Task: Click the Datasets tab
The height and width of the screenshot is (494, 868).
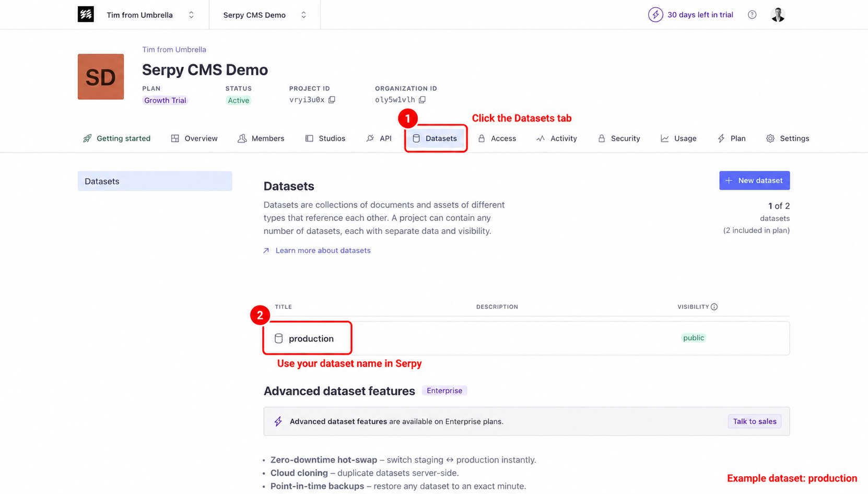Action: tap(435, 138)
